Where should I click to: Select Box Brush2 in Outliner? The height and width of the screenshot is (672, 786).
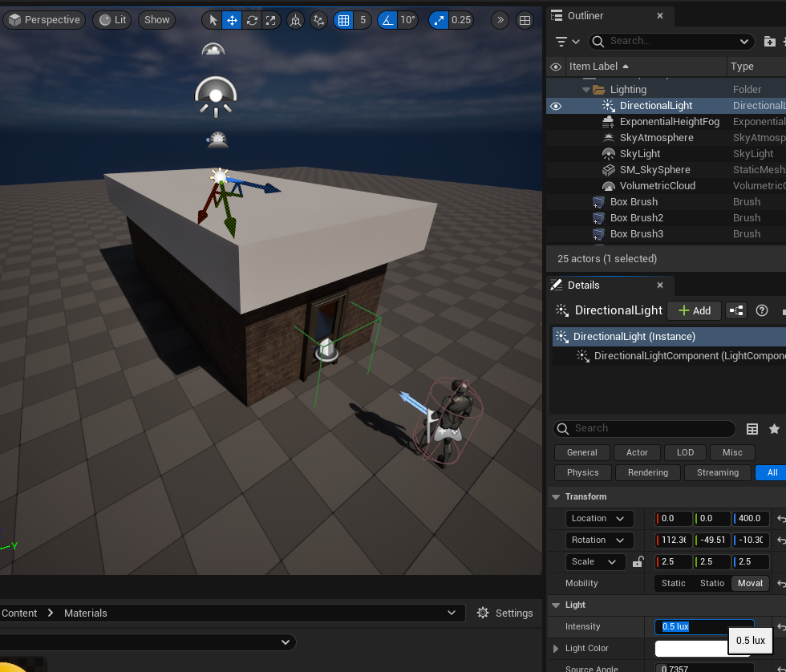[x=636, y=218]
